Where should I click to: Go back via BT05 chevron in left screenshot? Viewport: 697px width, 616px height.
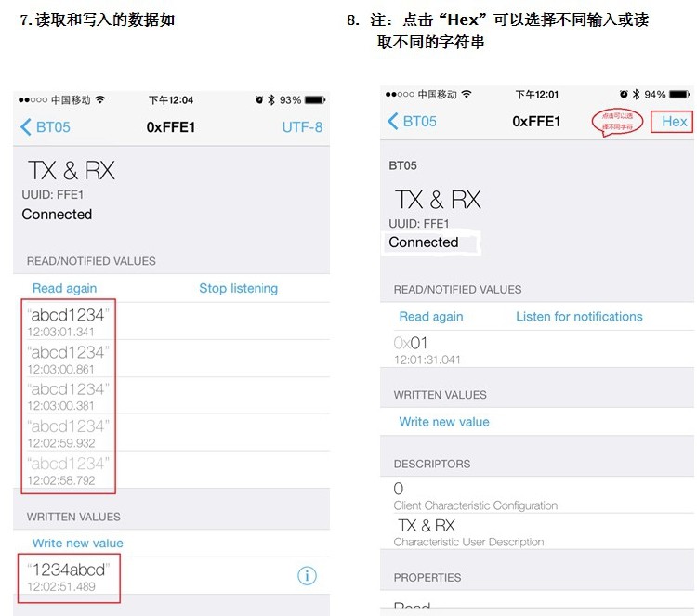(46, 127)
